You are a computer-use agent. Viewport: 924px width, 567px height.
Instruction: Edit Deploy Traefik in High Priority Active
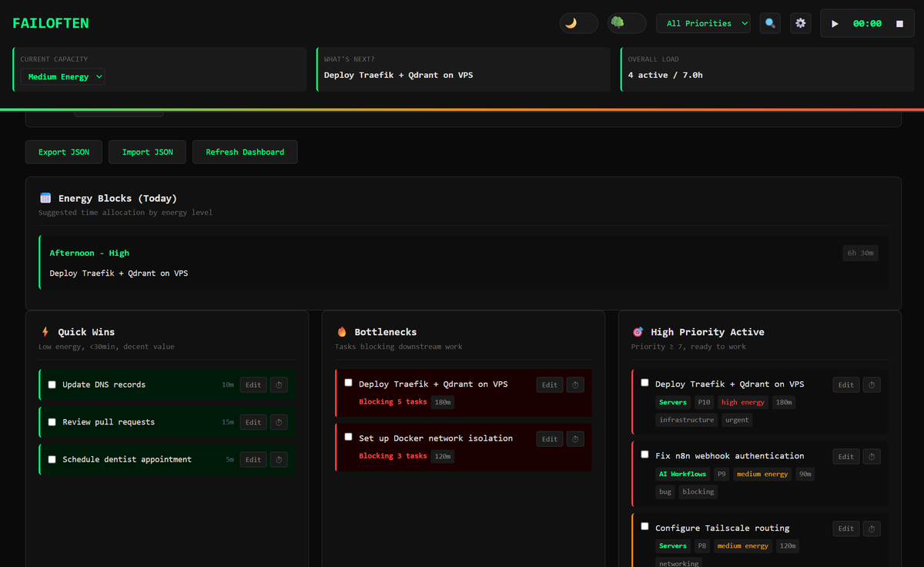pos(846,384)
